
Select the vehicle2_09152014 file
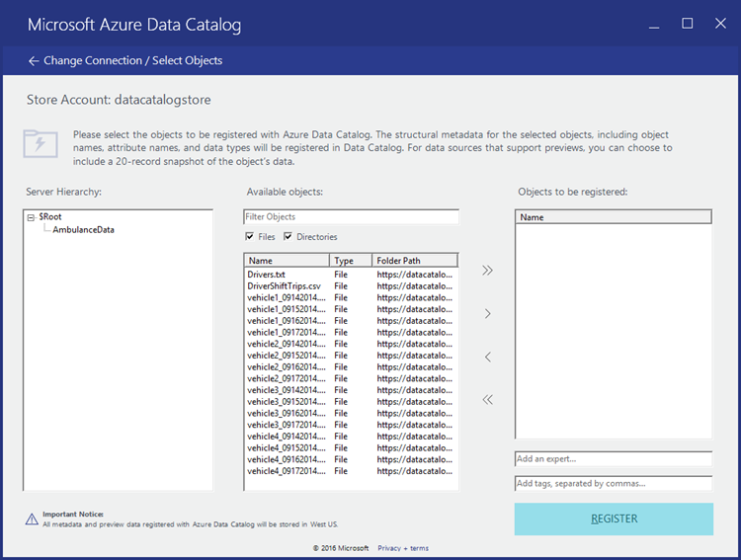[x=350, y=356]
